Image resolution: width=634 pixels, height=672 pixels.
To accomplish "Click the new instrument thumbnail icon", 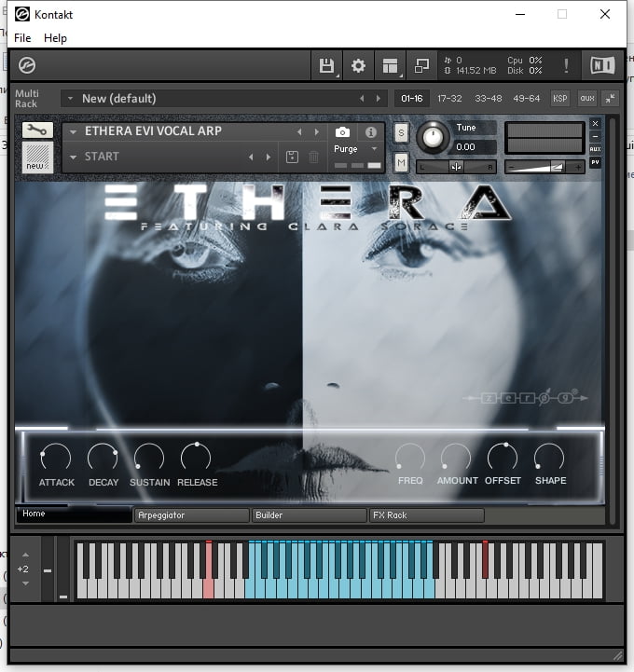I will [x=37, y=158].
